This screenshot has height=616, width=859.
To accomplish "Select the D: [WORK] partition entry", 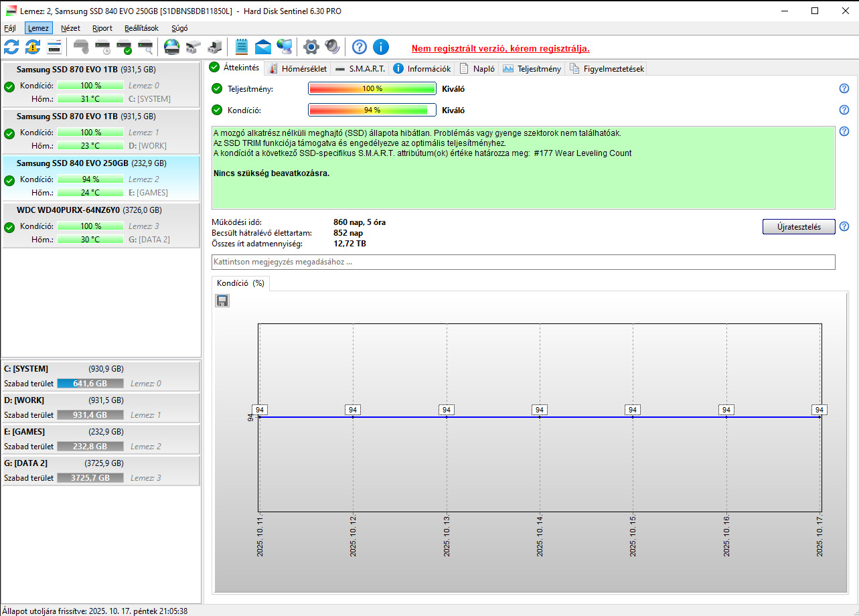I will pyautogui.click(x=100, y=408).
